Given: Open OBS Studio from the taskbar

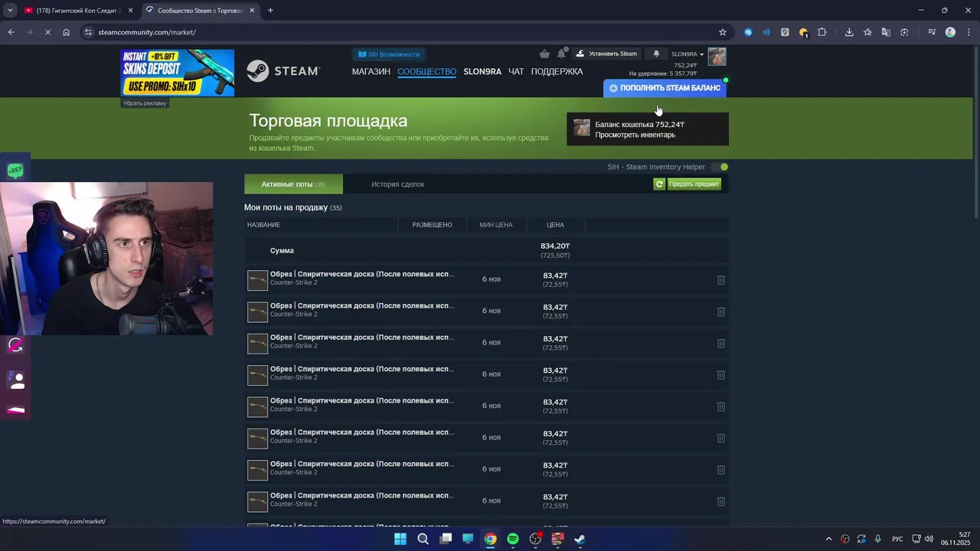Looking at the screenshot, I should 535,539.
